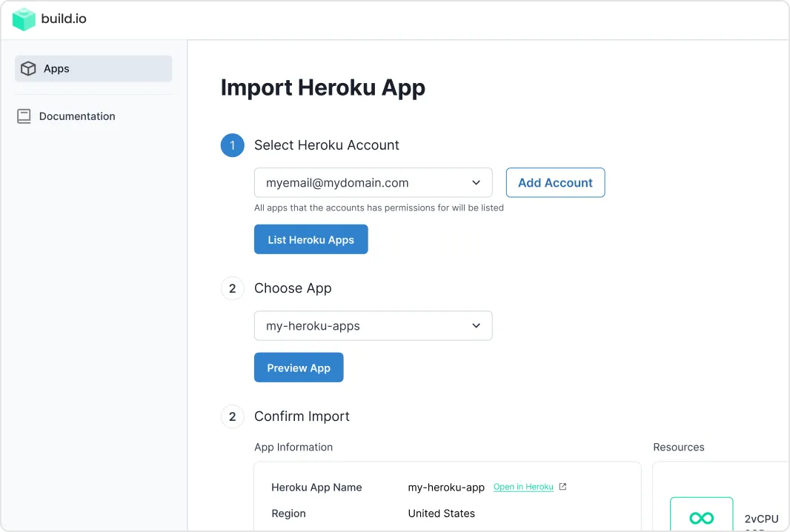Viewport: 790px width, 532px height.
Task: Click the Import Heroku App page heading
Action: pyautogui.click(x=323, y=87)
